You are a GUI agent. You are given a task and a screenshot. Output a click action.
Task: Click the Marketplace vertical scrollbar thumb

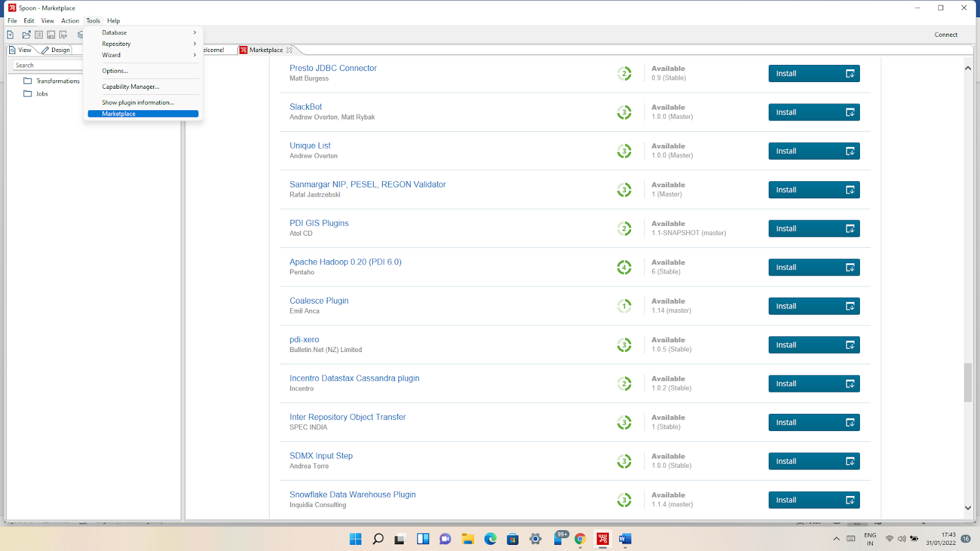[968, 383]
